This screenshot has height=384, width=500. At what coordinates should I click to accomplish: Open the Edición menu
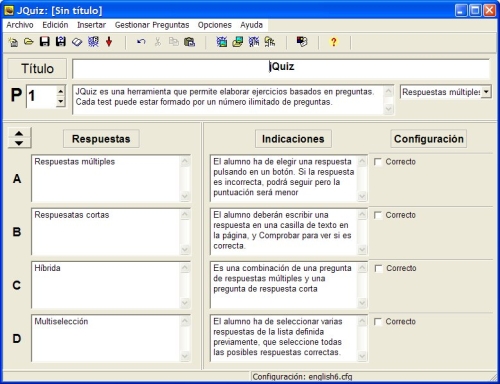pyautogui.click(x=55, y=25)
